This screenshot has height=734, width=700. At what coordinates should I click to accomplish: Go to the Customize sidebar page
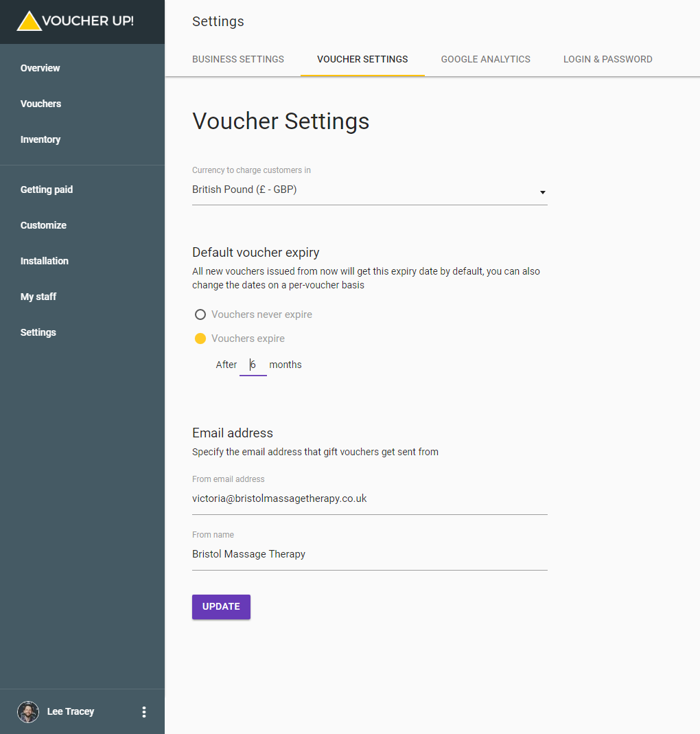43,225
